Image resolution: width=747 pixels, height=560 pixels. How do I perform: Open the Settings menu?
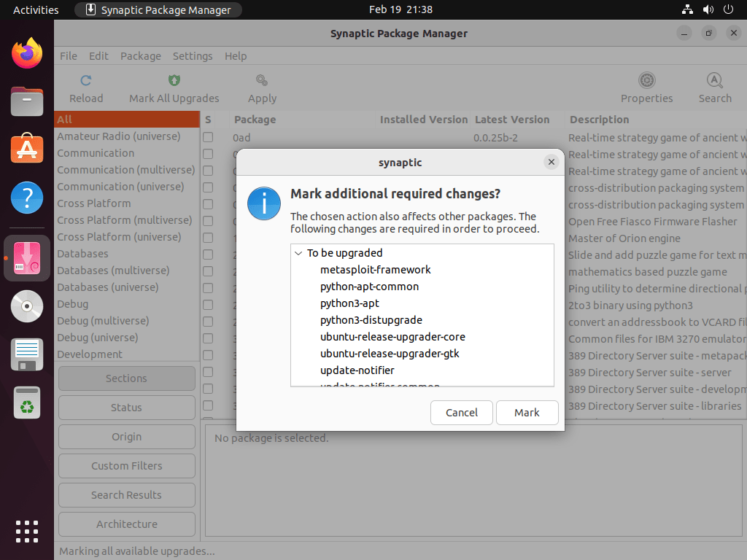[x=193, y=56]
